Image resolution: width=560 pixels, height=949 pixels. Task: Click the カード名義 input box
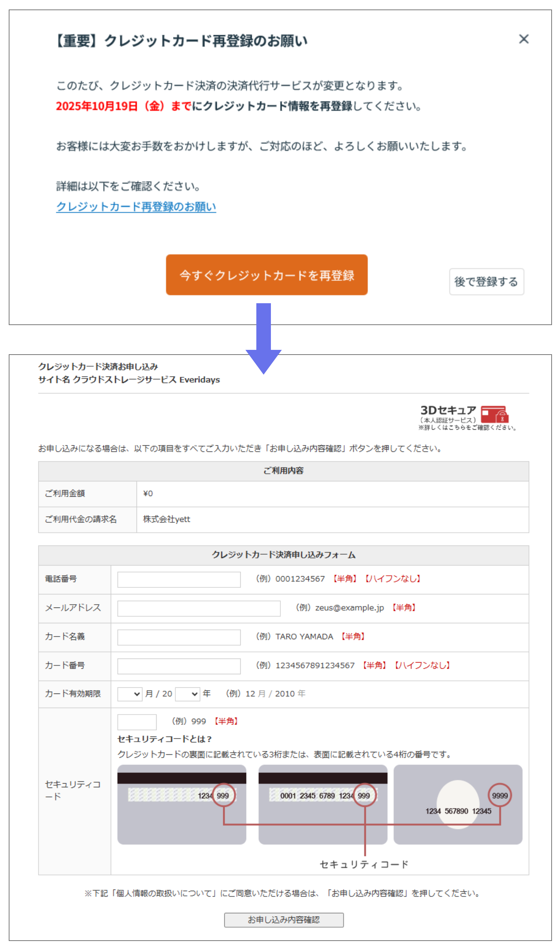point(179,637)
